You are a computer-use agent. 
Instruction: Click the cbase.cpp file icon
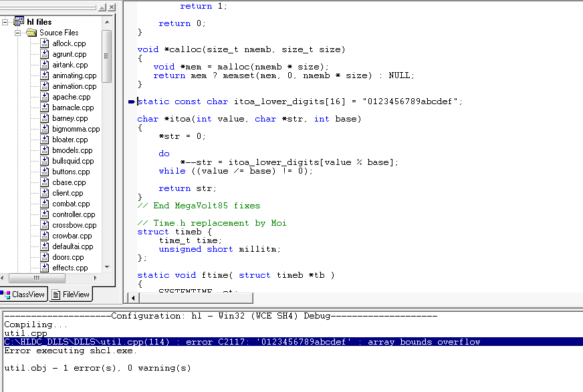click(45, 182)
